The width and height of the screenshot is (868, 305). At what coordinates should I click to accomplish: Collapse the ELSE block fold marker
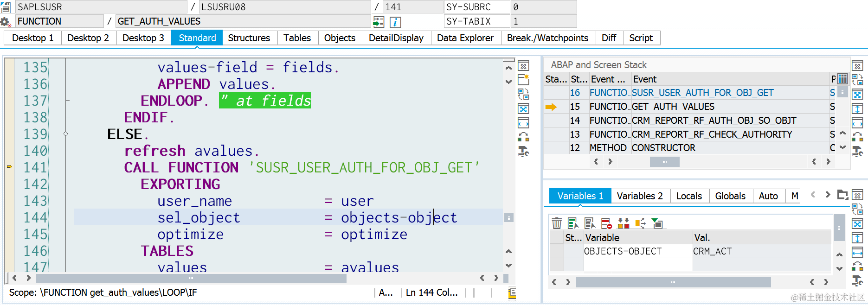66,134
